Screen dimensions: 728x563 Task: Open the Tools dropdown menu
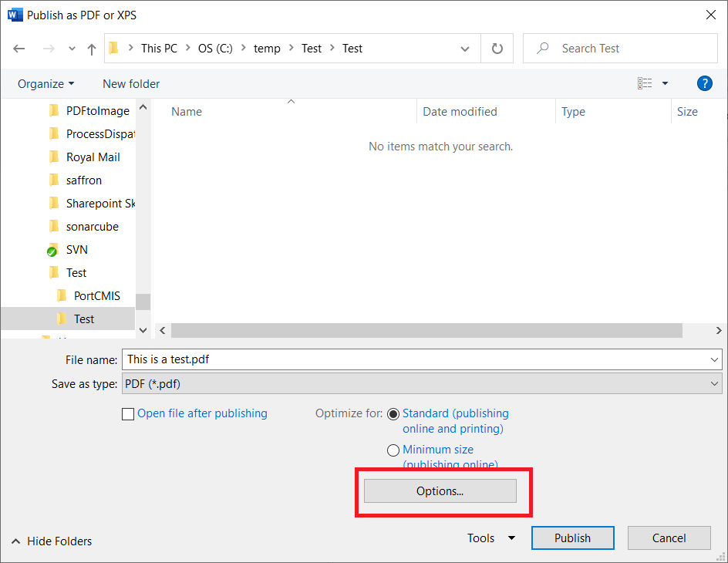(490, 538)
